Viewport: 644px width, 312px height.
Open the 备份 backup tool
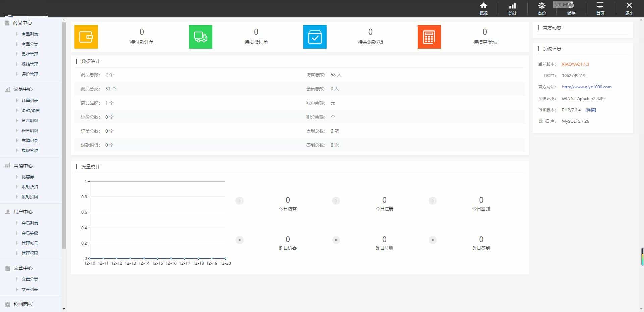tap(542, 9)
